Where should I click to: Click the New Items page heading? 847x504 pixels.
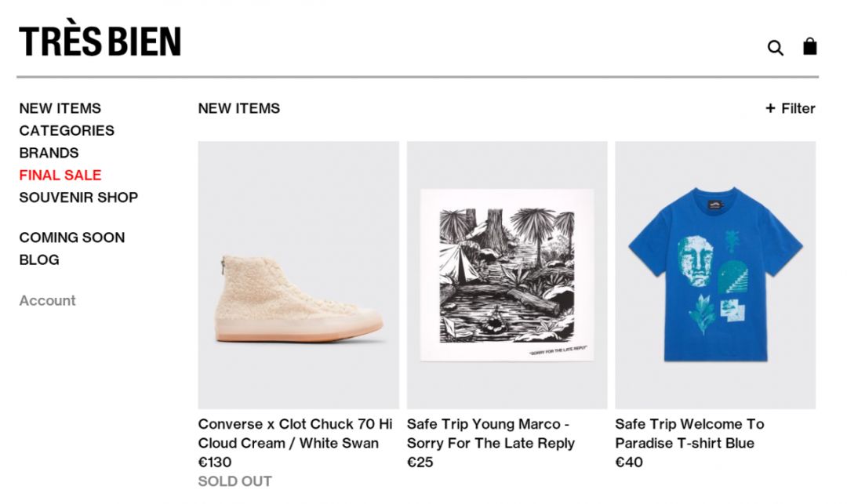239,108
